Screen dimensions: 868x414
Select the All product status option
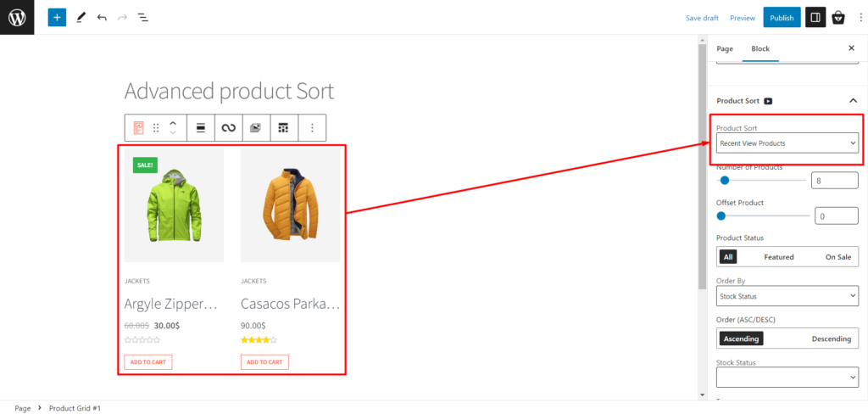tap(728, 257)
